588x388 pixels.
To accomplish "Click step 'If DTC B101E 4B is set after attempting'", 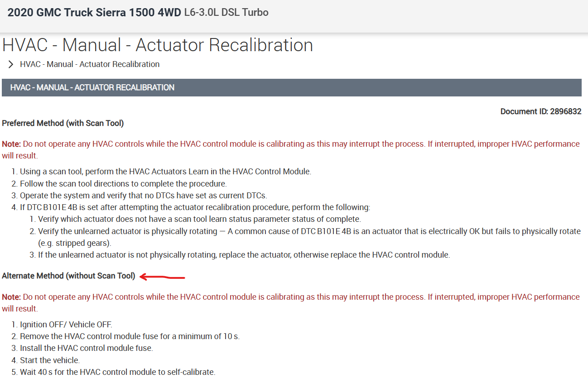I will pyautogui.click(x=195, y=207).
